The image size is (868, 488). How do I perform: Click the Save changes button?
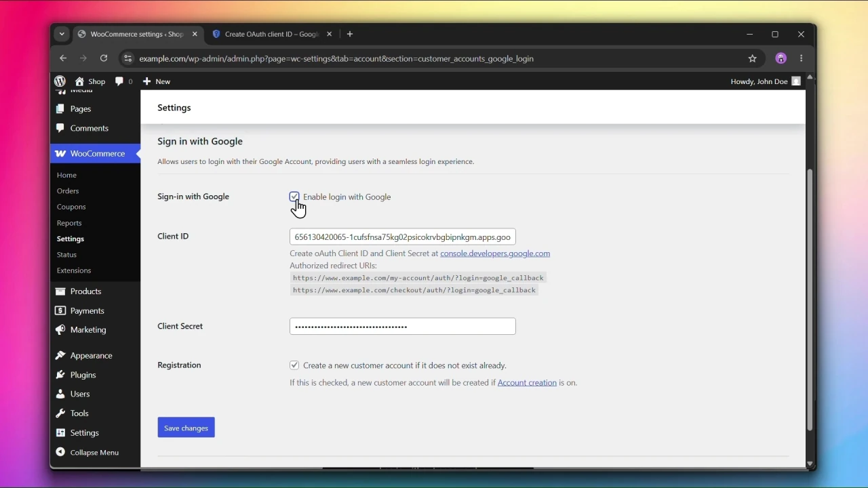click(x=186, y=428)
